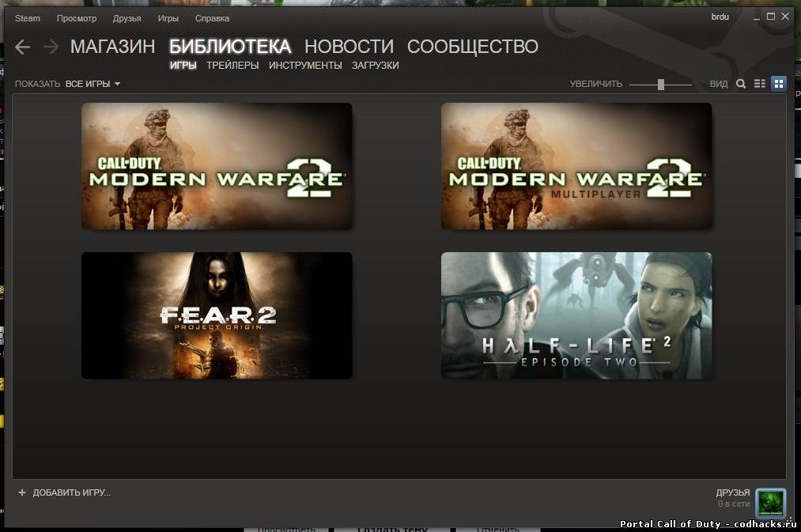Select the БИБЛИОТЕКА section

[230, 47]
